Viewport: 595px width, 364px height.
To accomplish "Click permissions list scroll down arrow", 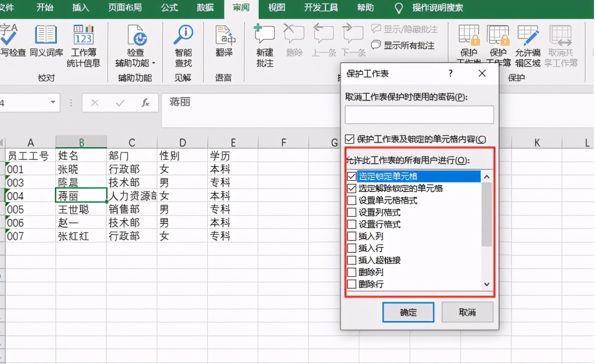I will click(487, 285).
